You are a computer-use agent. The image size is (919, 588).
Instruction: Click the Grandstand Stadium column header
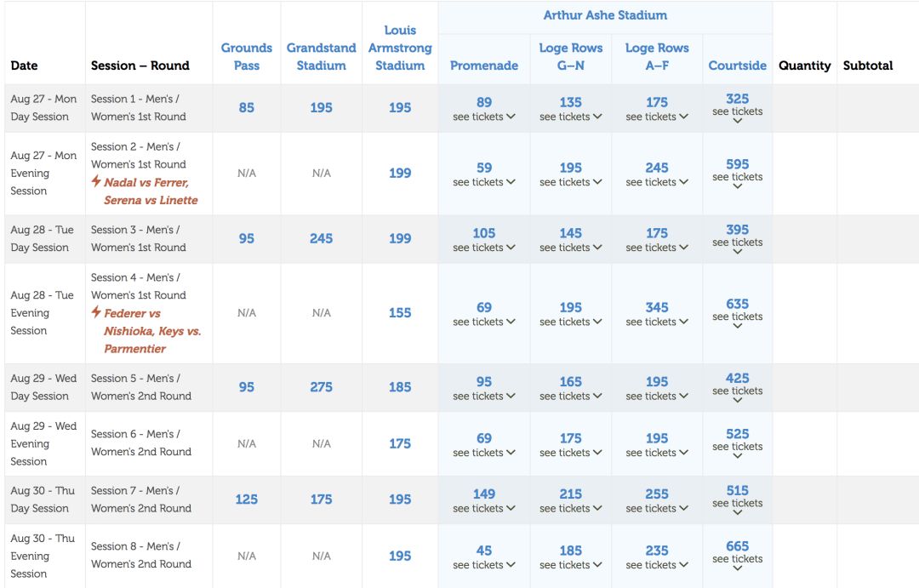(x=321, y=57)
